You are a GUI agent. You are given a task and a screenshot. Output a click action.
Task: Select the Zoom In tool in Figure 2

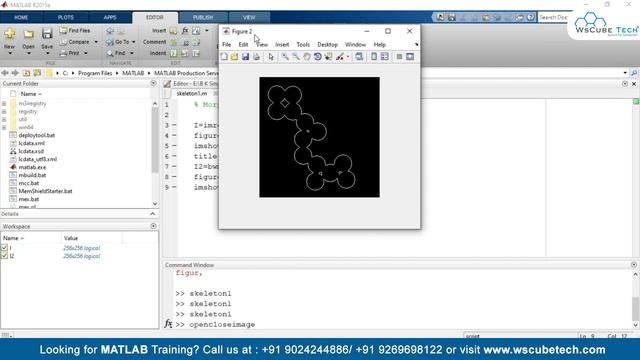pos(285,57)
